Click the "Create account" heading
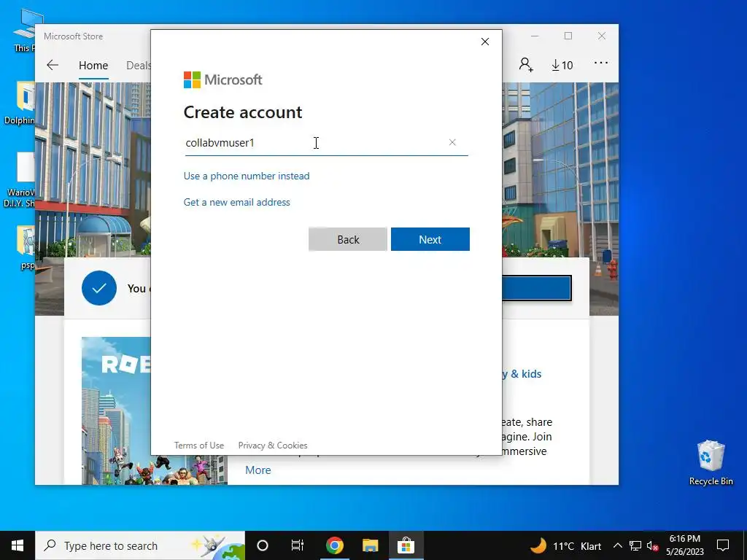Viewport: 747px width, 560px height. pyautogui.click(x=243, y=112)
